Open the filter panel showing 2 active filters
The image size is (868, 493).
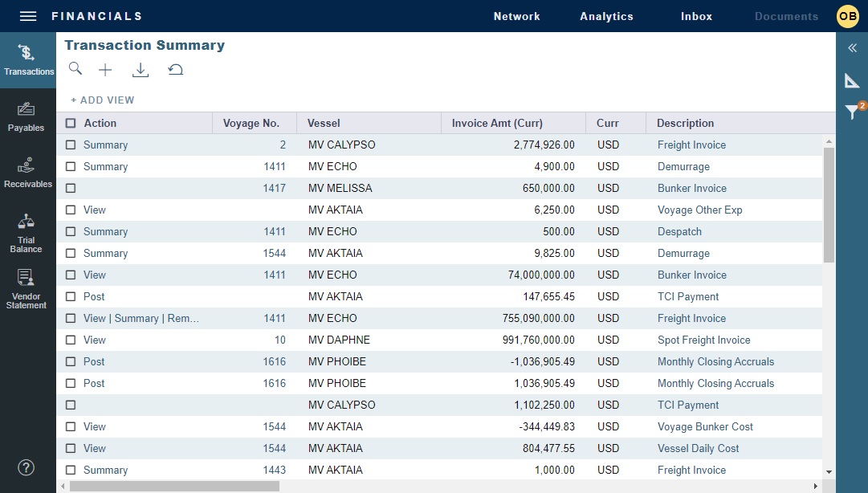click(x=851, y=112)
